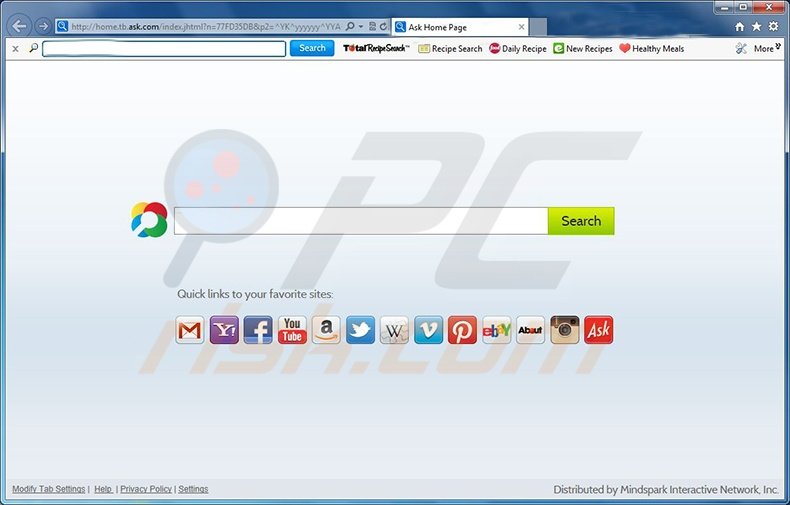Open the Facebook quick link icon

pyautogui.click(x=258, y=330)
